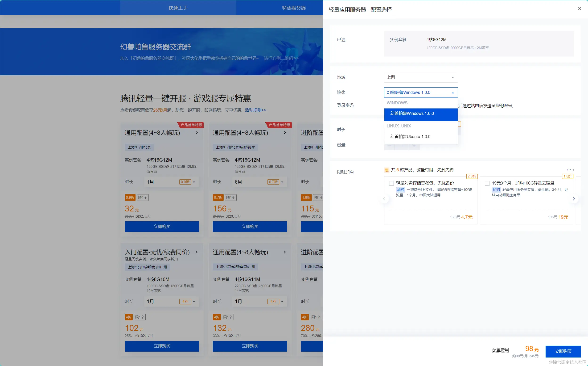Click the 配置费用 label with dotted underline
The height and width of the screenshot is (366, 588).
pos(500,350)
